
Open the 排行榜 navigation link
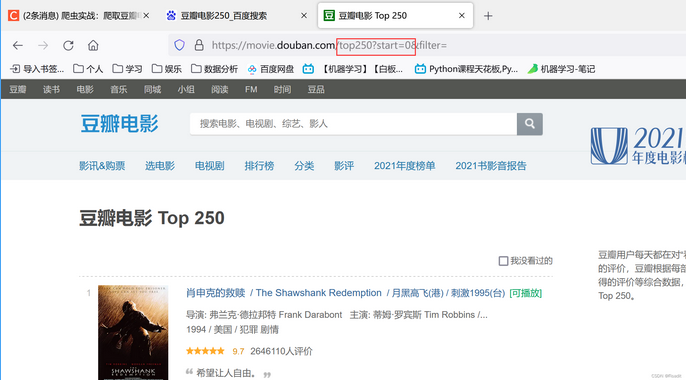259,166
